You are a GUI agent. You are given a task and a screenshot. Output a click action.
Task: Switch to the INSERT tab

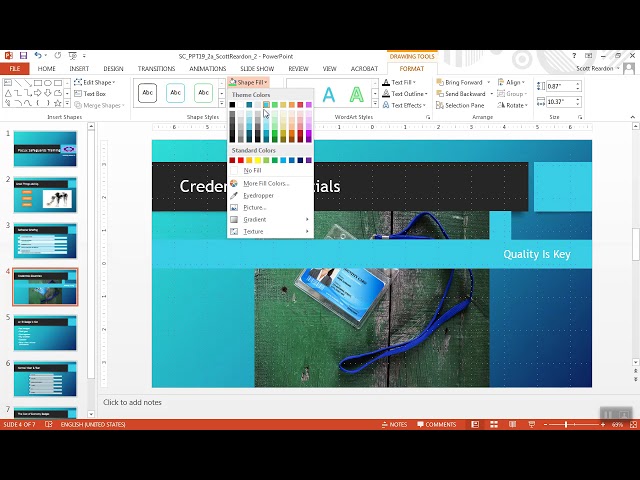pyautogui.click(x=79, y=69)
